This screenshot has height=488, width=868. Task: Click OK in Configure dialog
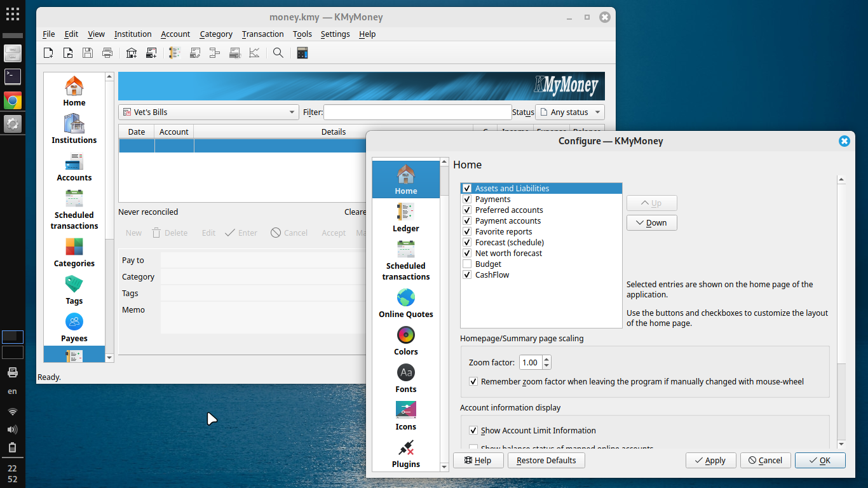point(820,461)
